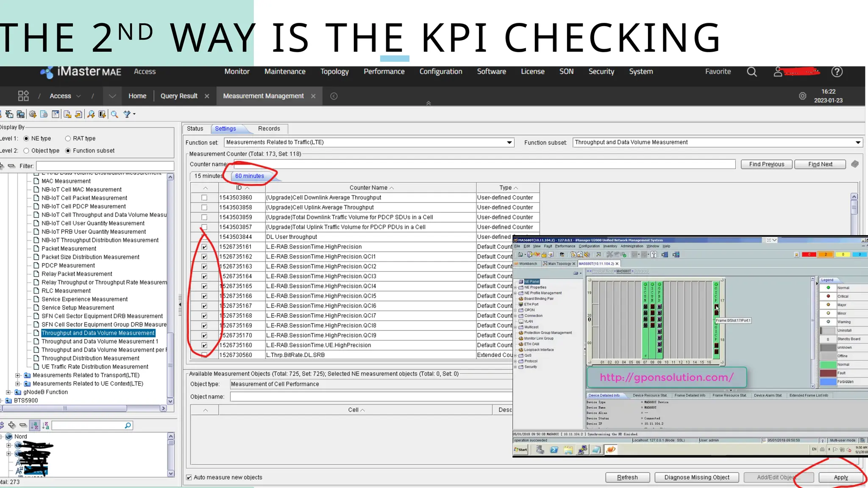Open the Performance menu in iMaster MAE

pyautogui.click(x=384, y=72)
